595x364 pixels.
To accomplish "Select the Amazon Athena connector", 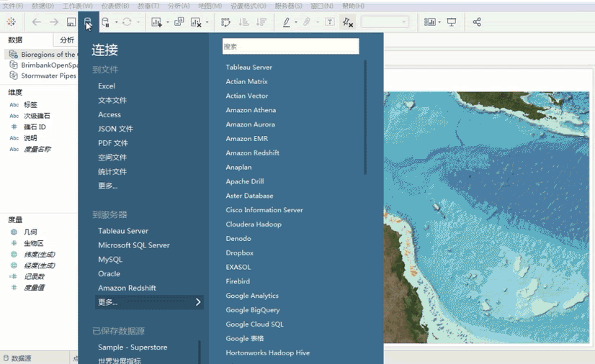I will [251, 110].
